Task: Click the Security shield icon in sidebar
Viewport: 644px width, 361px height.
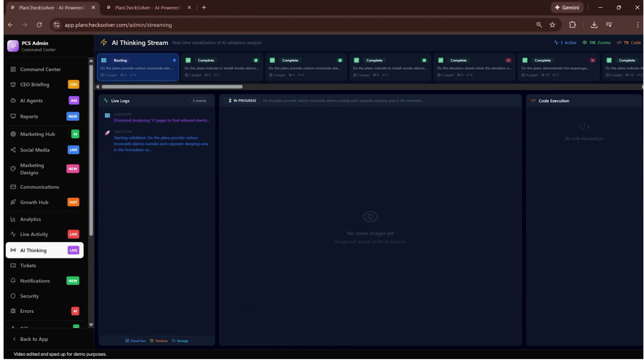Action: point(13,296)
